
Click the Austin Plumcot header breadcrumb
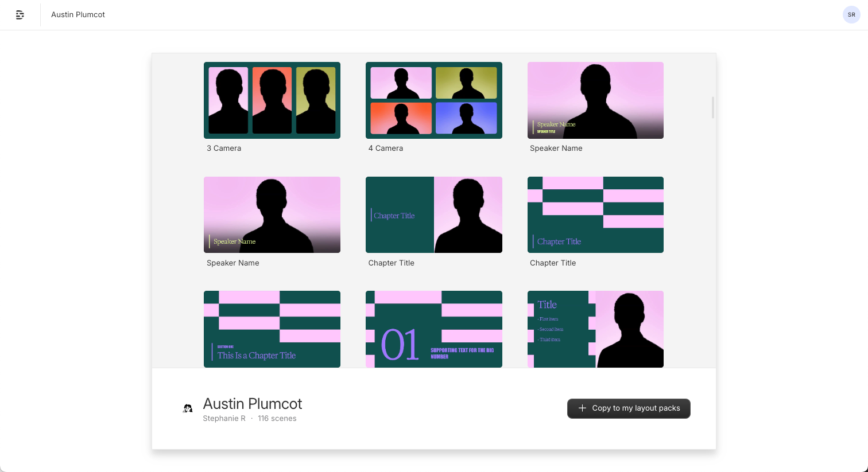pos(78,15)
